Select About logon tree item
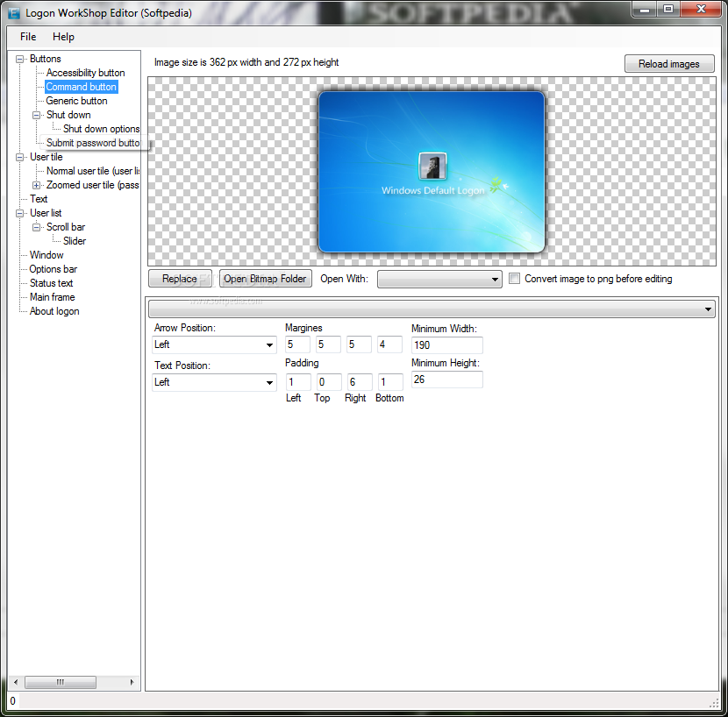Image resolution: width=728 pixels, height=717 pixels. [54, 311]
